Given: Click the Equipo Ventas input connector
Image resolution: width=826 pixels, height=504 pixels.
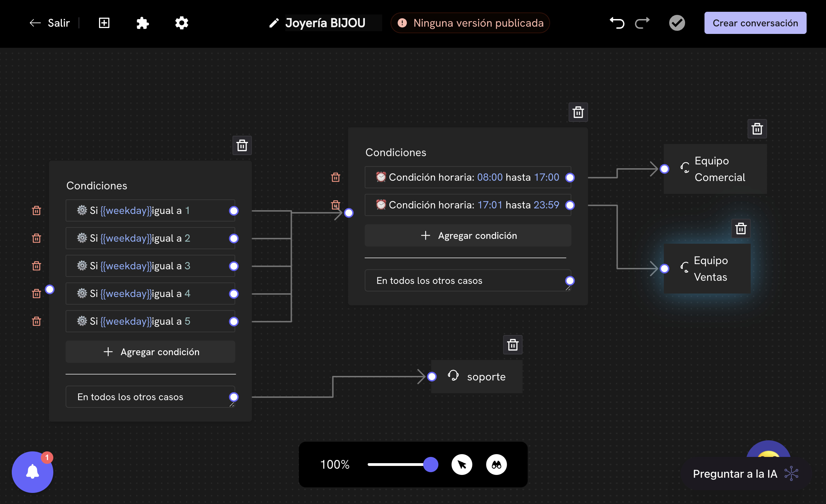Looking at the screenshot, I should tap(664, 269).
